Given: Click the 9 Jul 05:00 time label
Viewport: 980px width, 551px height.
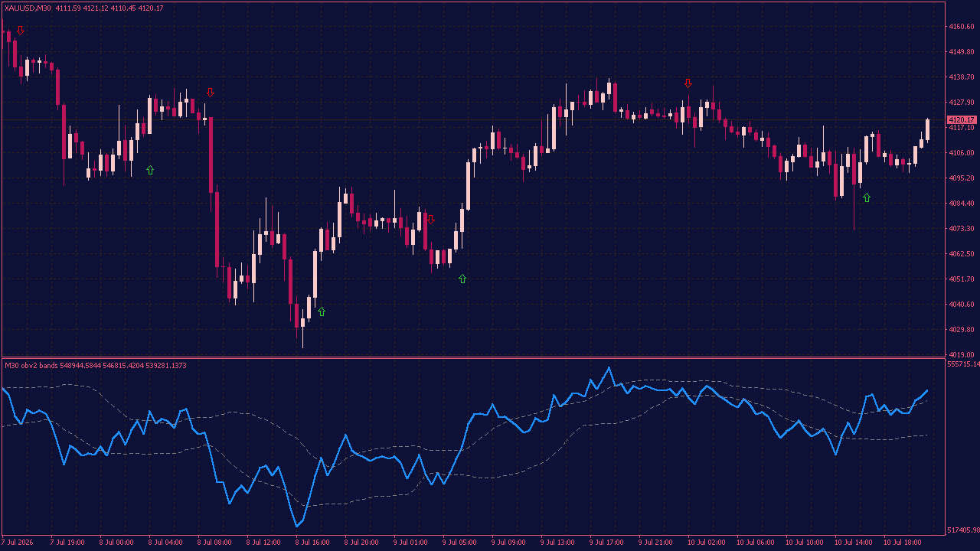Looking at the screenshot, I should [459, 543].
